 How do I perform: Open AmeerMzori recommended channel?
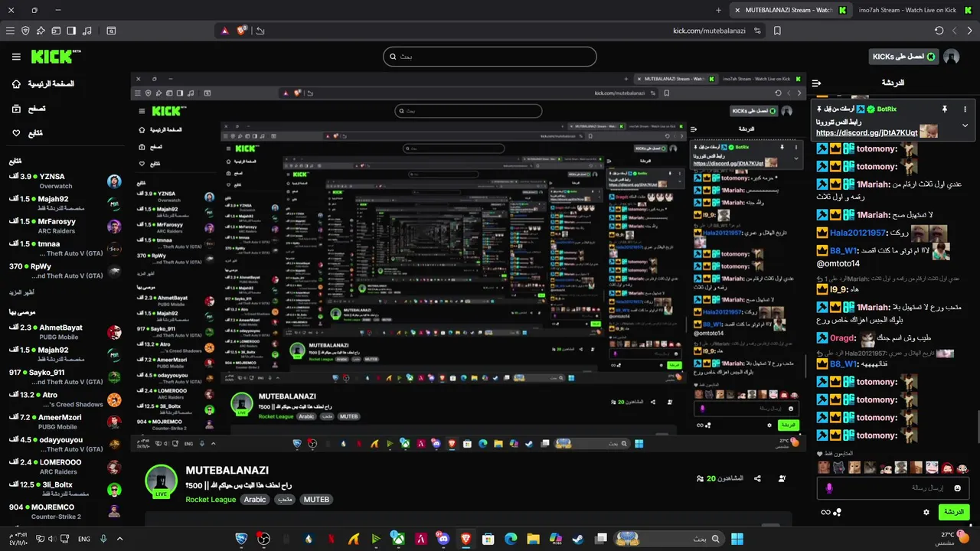(65, 422)
